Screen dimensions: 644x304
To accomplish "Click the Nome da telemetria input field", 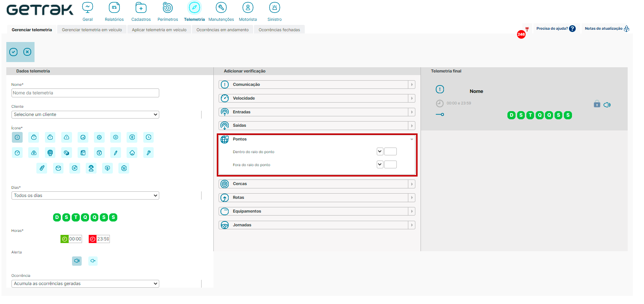I will [85, 93].
